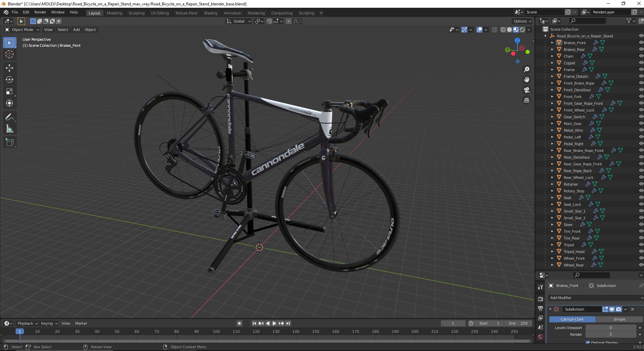The width and height of the screenshot is (644, 351).
Task: Open the Playback dropdown
Action: [x=27, y=323]
